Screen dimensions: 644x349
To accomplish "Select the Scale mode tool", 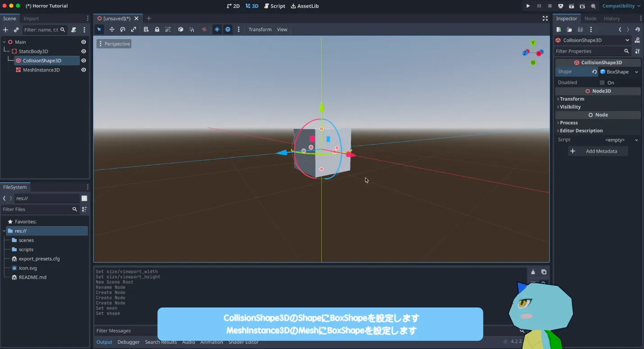I will (134, 29).
